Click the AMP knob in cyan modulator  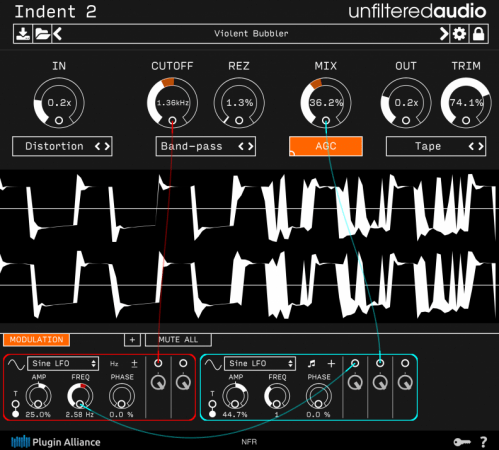click(235, 396)
